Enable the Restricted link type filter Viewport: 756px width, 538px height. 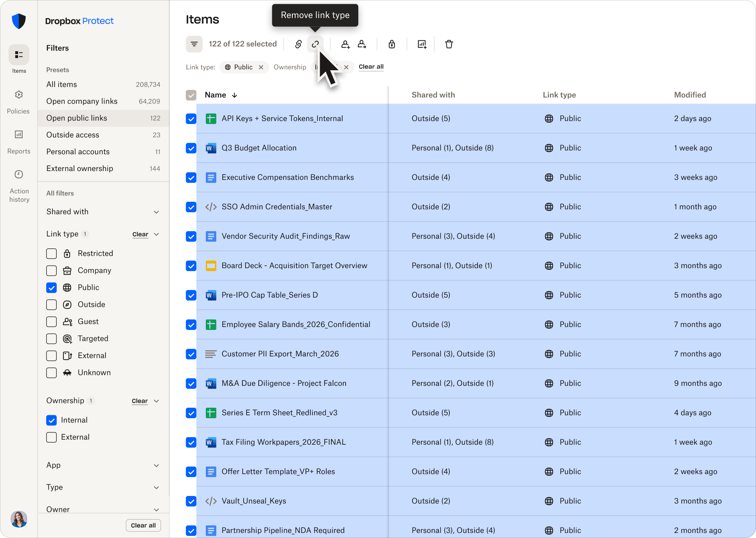(x=51, y=254)
